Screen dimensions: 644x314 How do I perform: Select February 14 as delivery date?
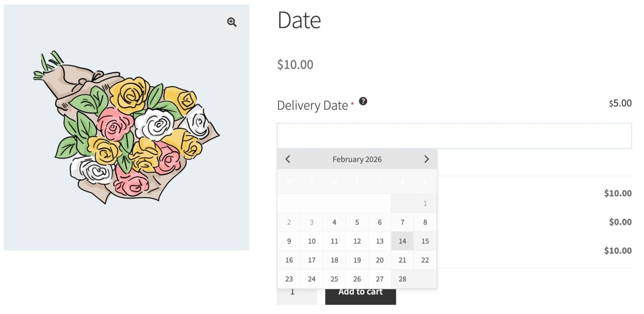coord(402,241)
